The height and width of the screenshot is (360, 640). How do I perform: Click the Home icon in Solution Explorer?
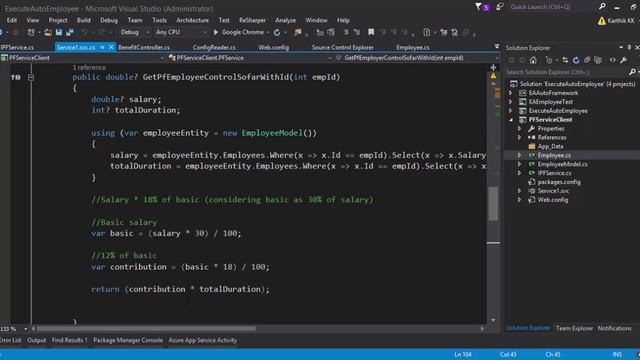533,60
